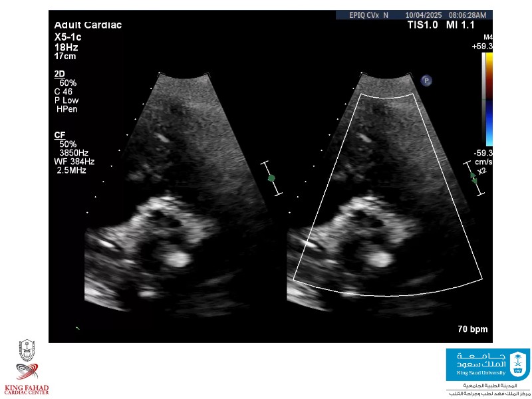Image resolution: width=532 pixels, height=399 pixels.
Task: Select the CF color flow settings label
Action: click(x=60, y=135)
